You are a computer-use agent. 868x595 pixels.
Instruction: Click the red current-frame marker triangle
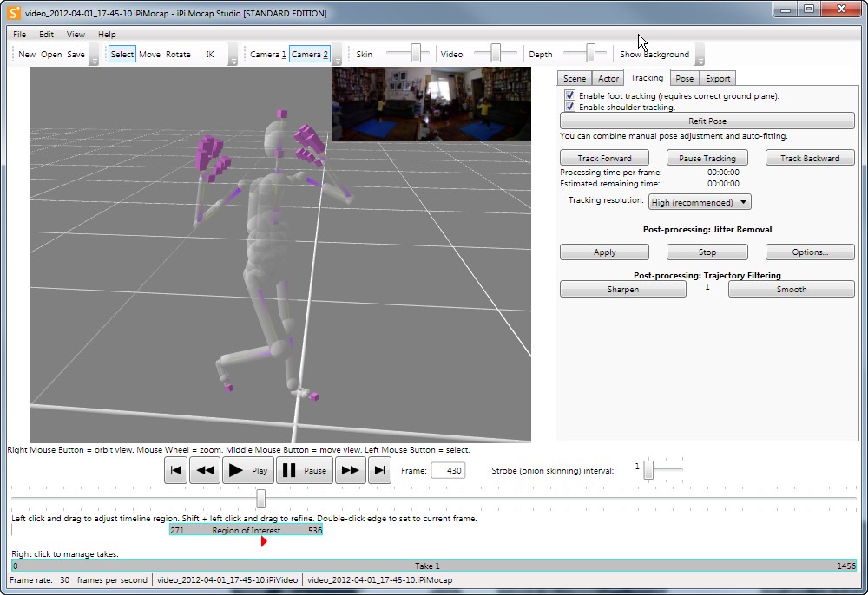point(264,541)
